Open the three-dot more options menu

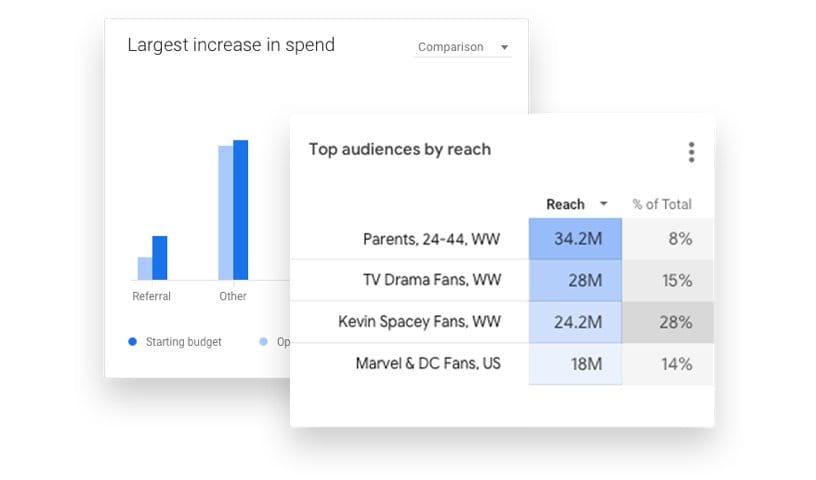coord(691,152)
